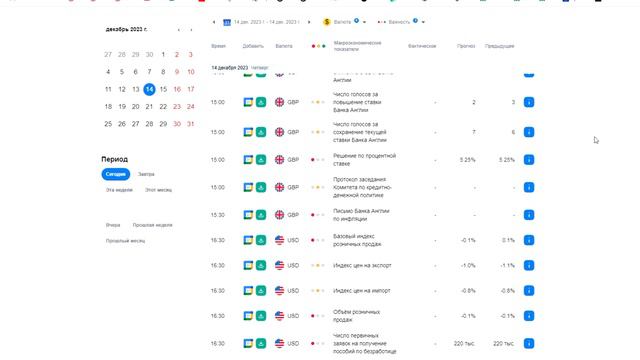Select the Эта неделя period
Screen dimensions: 640x360
(119, 190)
